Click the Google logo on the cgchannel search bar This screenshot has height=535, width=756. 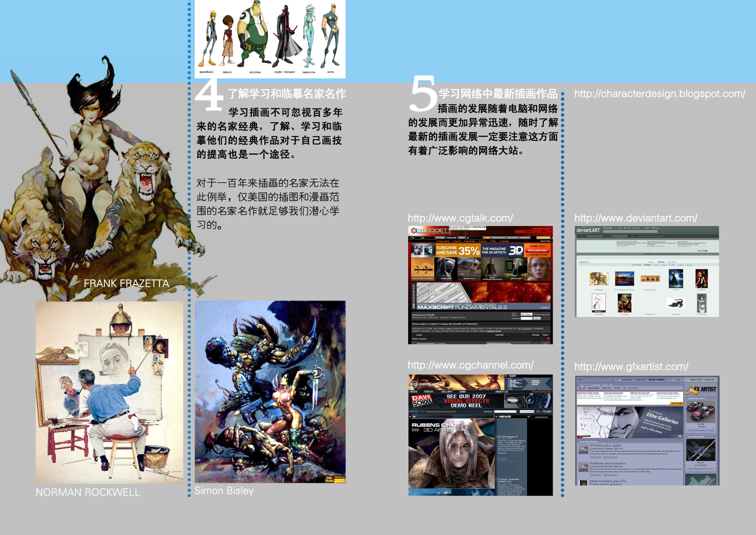pos(547,411)
